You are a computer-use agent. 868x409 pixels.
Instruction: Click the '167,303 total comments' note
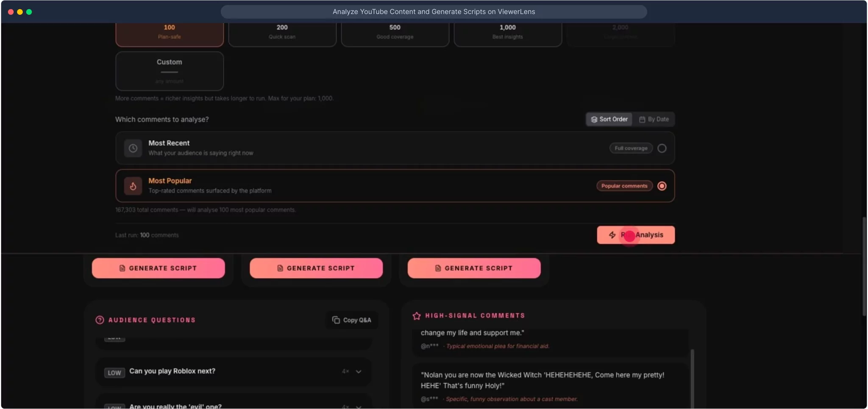206,210
